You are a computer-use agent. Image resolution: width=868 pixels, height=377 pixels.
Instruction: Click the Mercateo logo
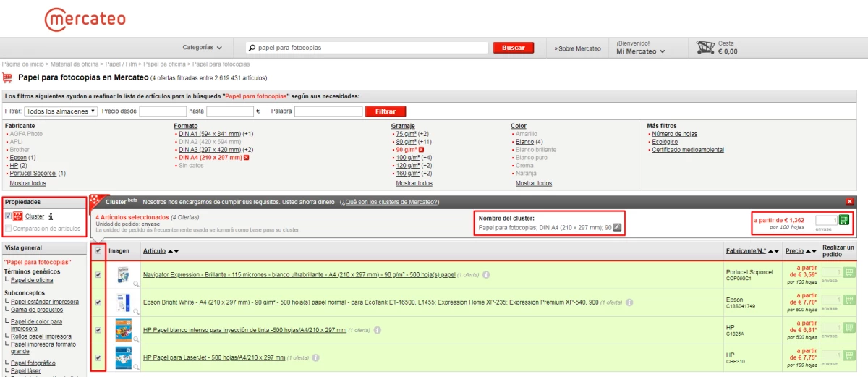pyautogui.click(x=85, y=20)
